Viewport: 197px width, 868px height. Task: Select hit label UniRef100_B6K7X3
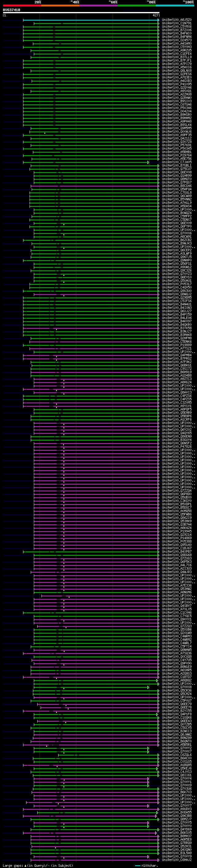click(x=177, y=792)
